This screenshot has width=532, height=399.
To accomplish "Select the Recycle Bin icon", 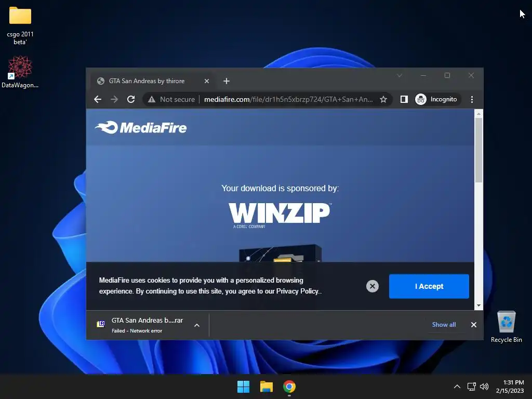I will 506,327.
